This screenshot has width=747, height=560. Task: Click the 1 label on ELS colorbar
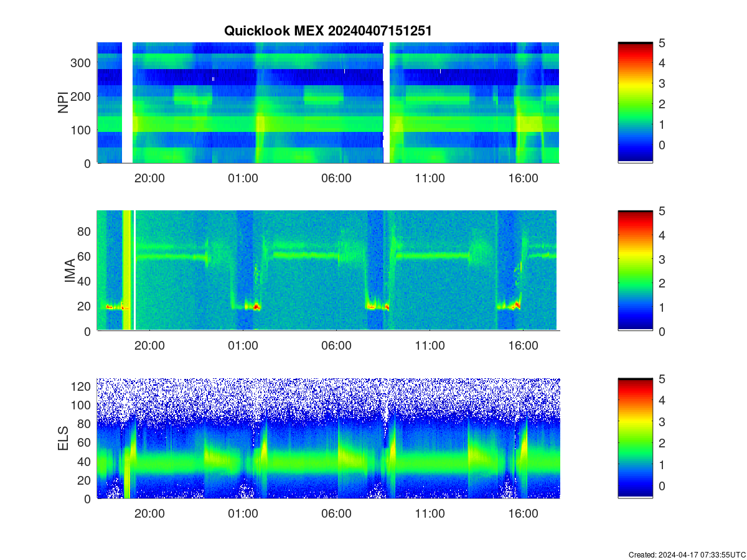tap(662, 464)
